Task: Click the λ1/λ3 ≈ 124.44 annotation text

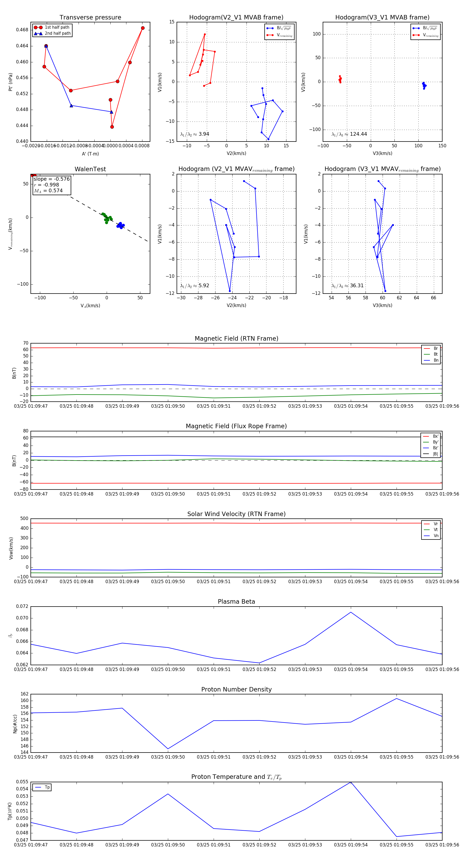Action: point(349,134)
